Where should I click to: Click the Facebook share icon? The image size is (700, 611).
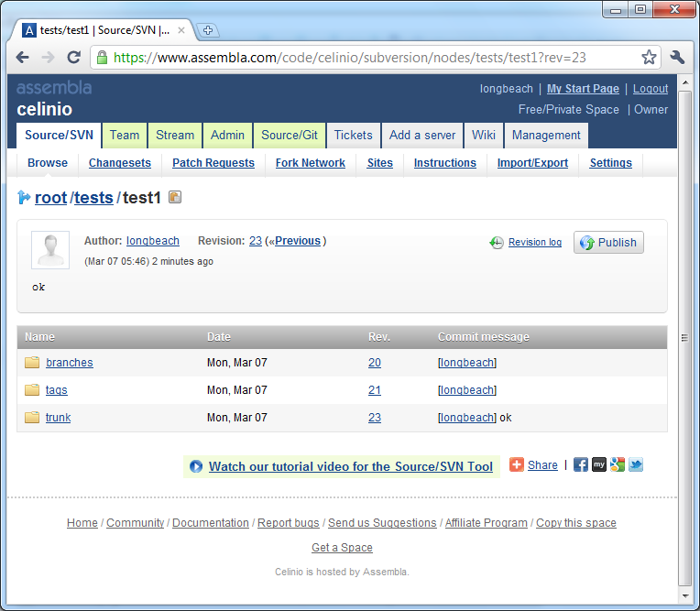(x=580, y=464)
